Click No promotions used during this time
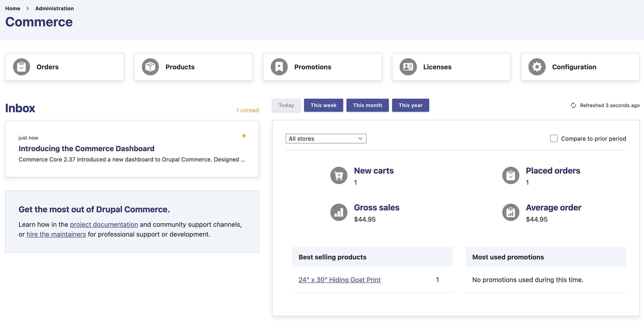 click(528, 280)
